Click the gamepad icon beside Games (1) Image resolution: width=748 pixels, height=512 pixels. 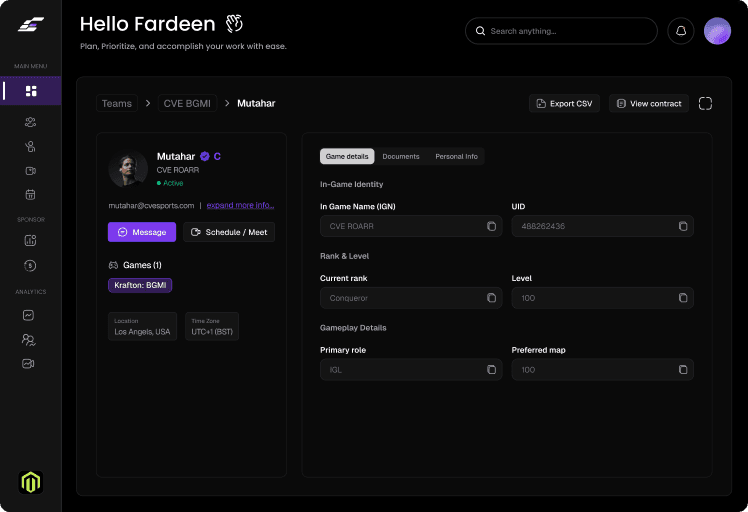pyautogui.click(x=114, y=265)
